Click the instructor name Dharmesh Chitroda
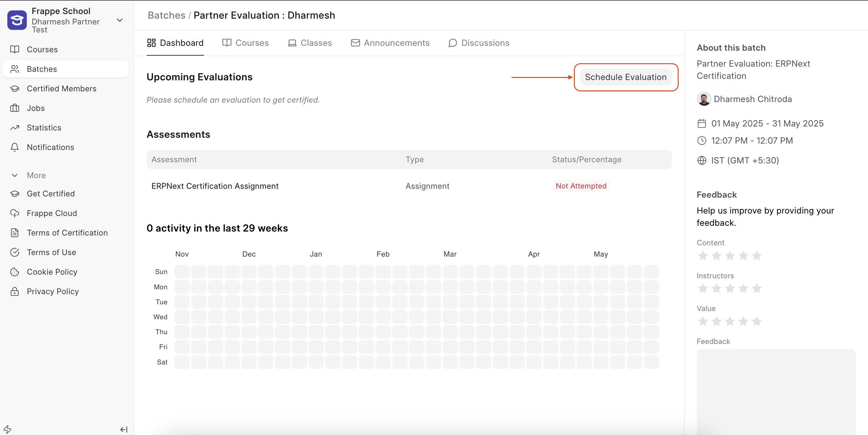This screenshot has height=435, width=868. pos(753,99)
